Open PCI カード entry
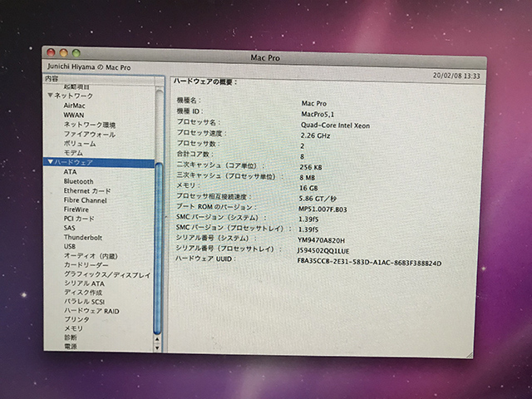This screenshot has width=532, height=399. 79,219
